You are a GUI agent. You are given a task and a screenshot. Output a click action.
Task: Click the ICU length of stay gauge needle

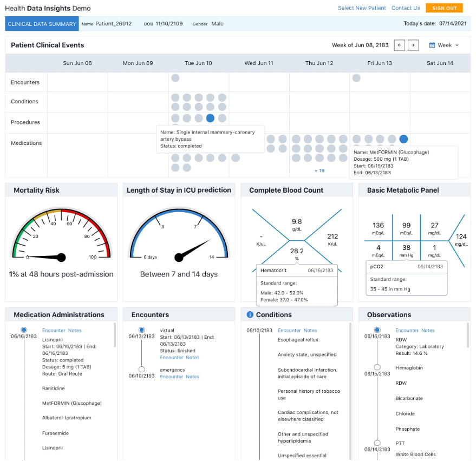(x=192, y=251)
